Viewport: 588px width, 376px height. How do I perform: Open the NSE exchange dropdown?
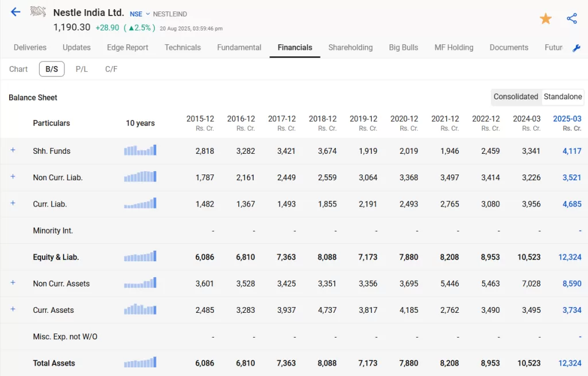pyautogui.click(x=140, y=14)
